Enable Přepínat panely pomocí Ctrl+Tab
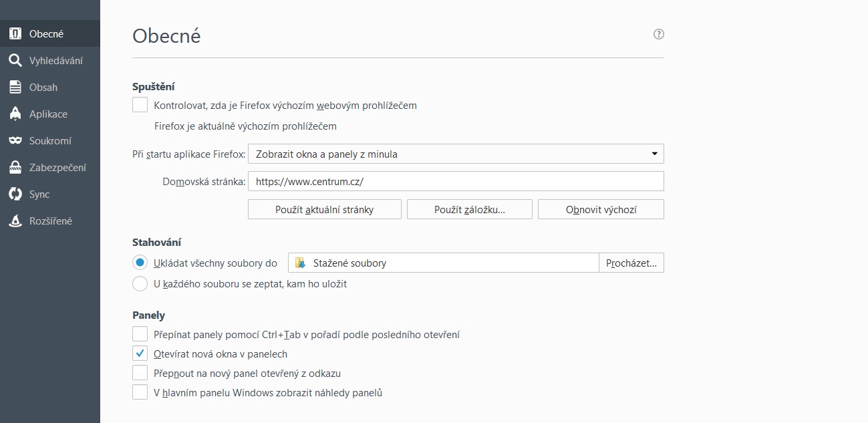 coord(140,334)
